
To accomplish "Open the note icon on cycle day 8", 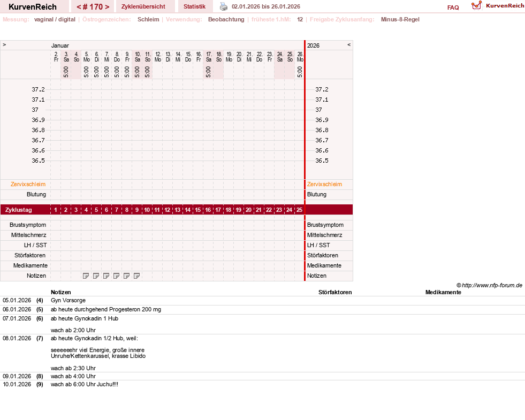I will [126, 276].
